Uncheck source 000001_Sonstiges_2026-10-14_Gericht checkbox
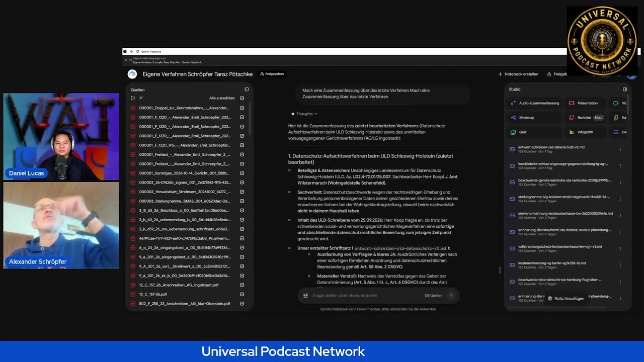This screenshot has height=362, width=644. [242, 173]
